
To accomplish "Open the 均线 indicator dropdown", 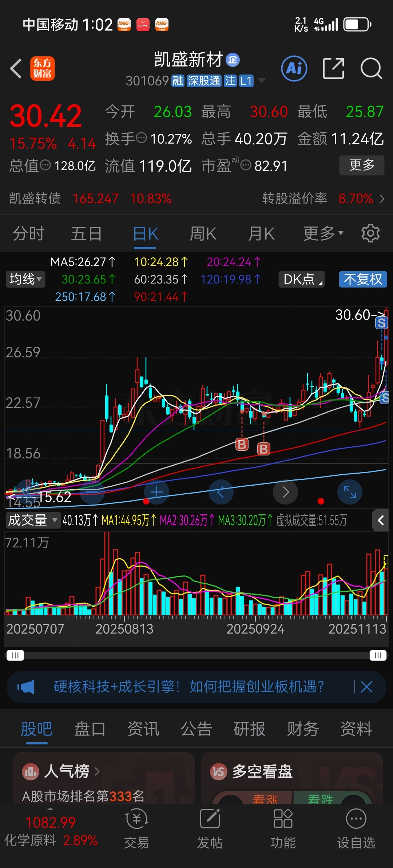I will [25, 279].
